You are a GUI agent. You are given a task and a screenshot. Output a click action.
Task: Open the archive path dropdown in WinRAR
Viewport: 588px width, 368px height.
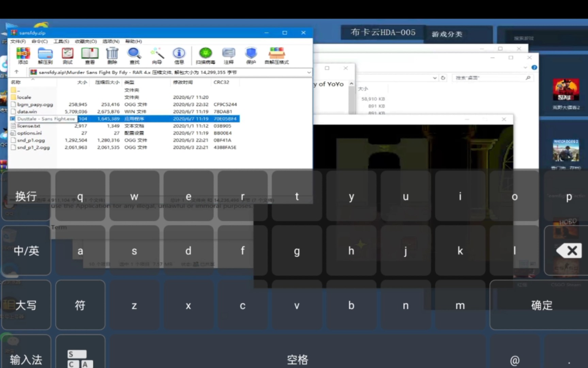pyautogui.click(x=308, y=72)
